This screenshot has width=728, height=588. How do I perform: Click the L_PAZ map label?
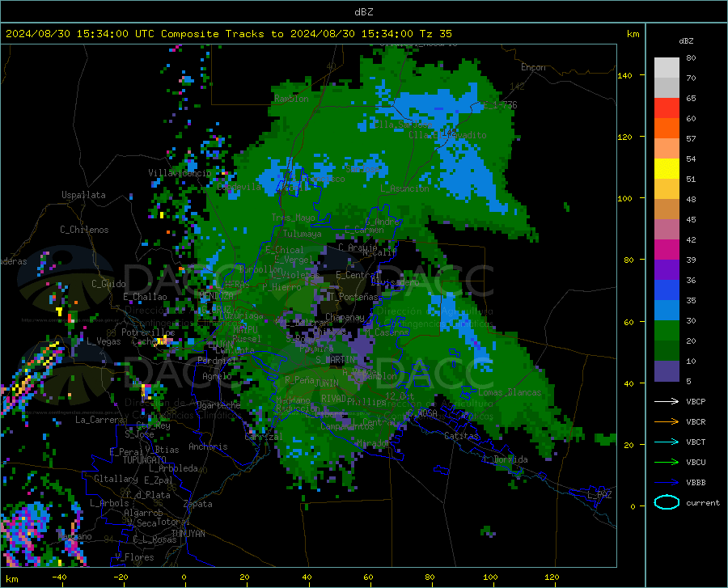pyautogui.click(x=600, y=495)
